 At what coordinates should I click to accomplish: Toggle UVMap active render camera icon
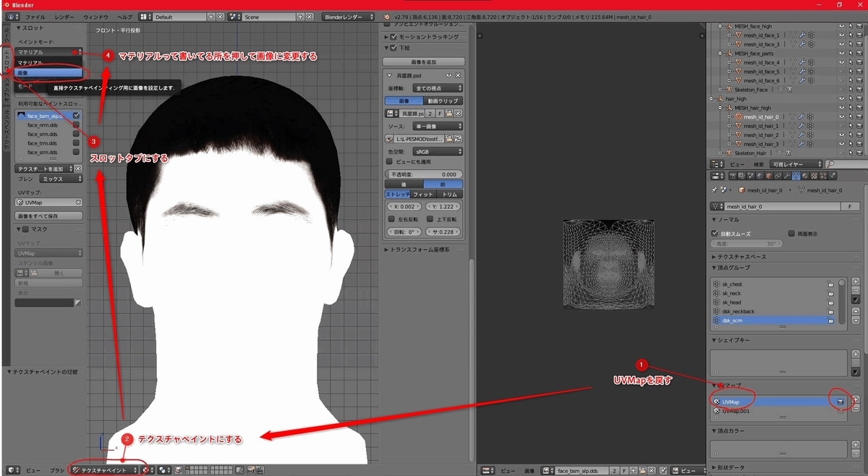pyautogui.click(x=841, y=401)
